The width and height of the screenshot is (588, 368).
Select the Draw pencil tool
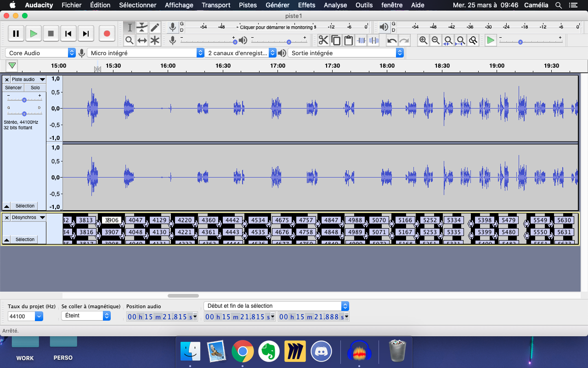155,27
